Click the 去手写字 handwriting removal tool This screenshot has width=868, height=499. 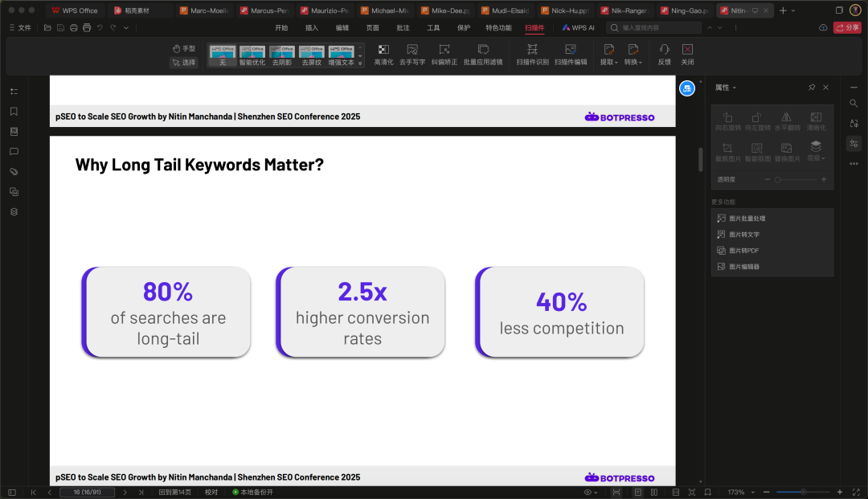[411, 55]
